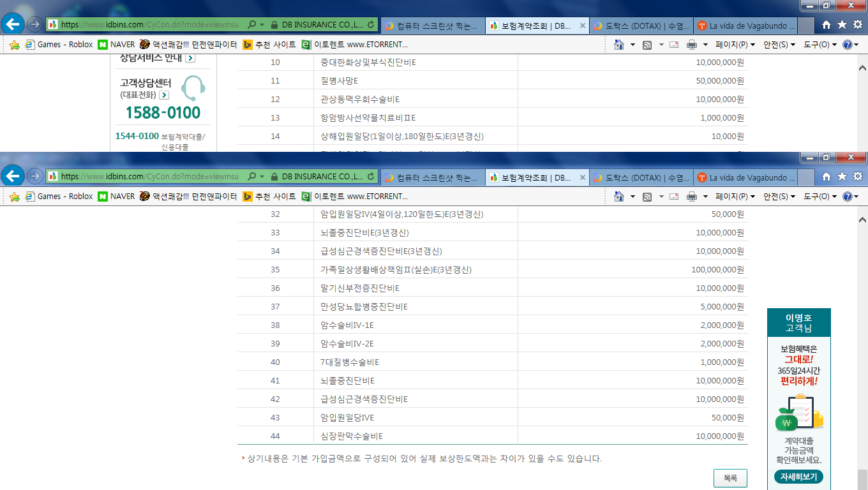Click the 5,000,000원 amount cell
868x490 pixels.
(x=722, y=307)
